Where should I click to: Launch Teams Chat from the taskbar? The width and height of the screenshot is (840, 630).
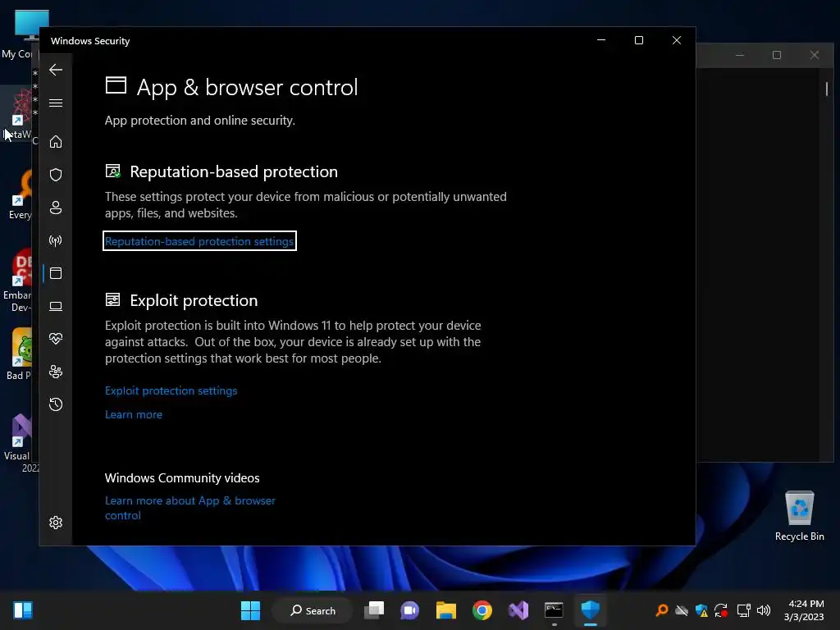click(410, 610)
